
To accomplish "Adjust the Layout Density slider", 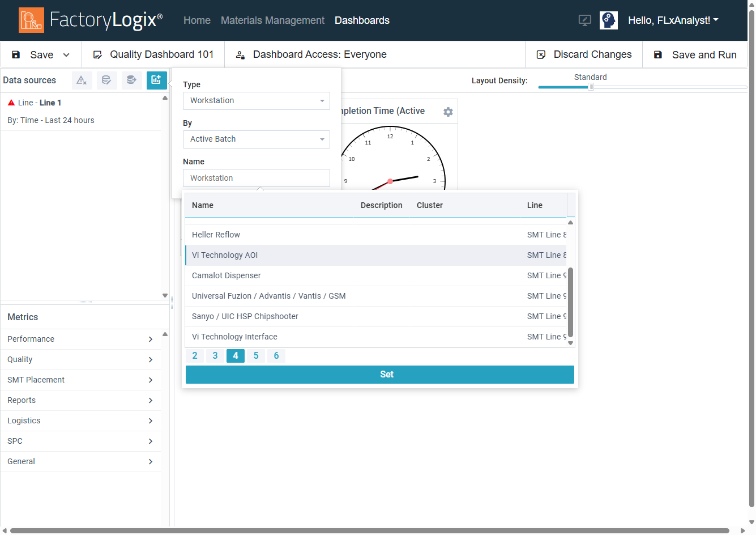I will point(591,87).
